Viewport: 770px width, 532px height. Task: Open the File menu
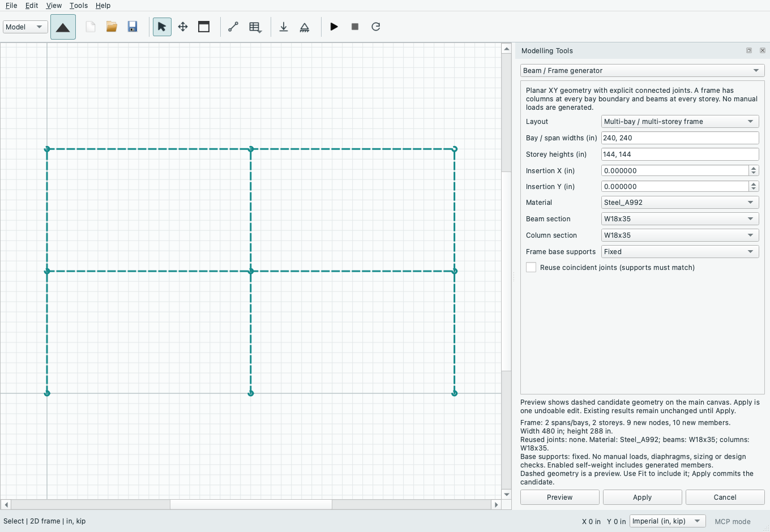[x=11, y=6]
